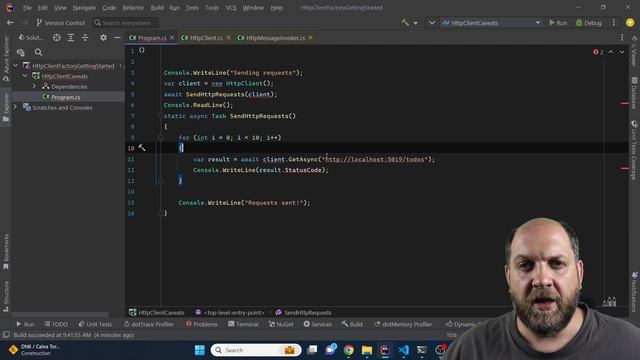Viewport: 640px width, 360px height.
Task: Hide the Solution panel with the minus icon
Action: point(117,38)
